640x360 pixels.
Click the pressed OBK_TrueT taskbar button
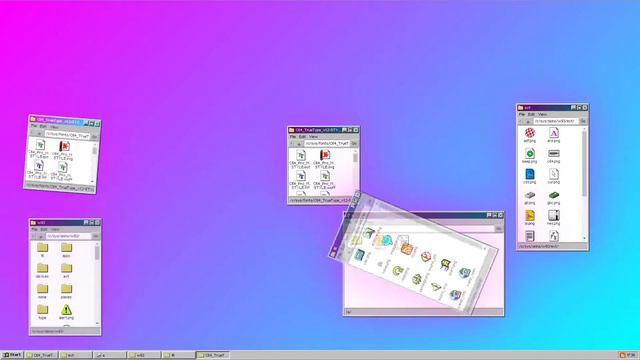click(x=213, y=355)
